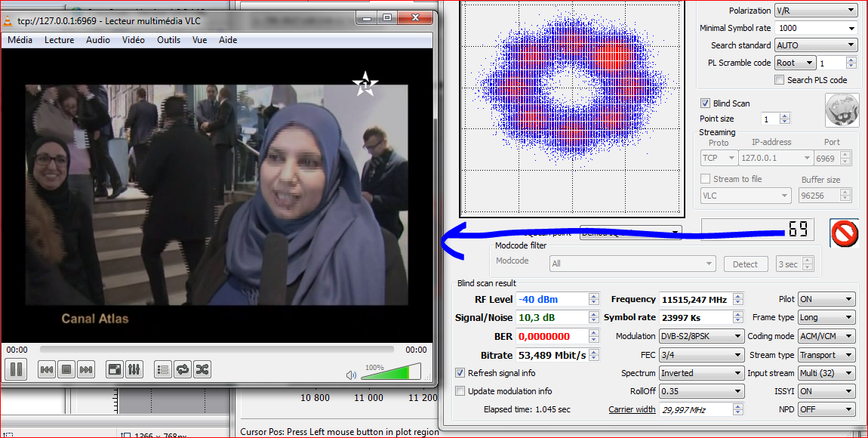Enable shuffle playback in VLC

[202, 369]
